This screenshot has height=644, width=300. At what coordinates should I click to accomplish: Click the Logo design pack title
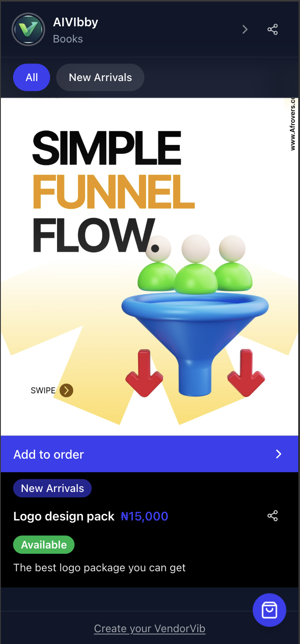(x=64, y=517)
